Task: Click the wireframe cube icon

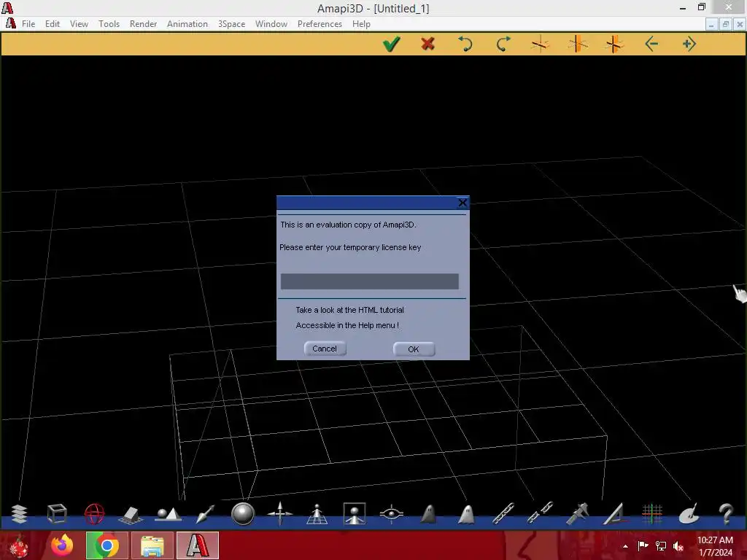Action: pos(57,514)
